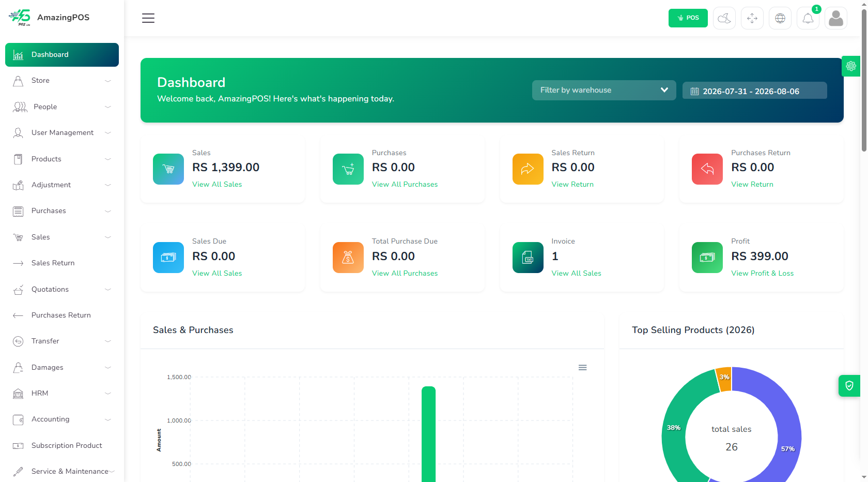Viewport: 868px width, 482px height.
Task: Expand the HRM sidebar menu
Action: tap(62, 394)
